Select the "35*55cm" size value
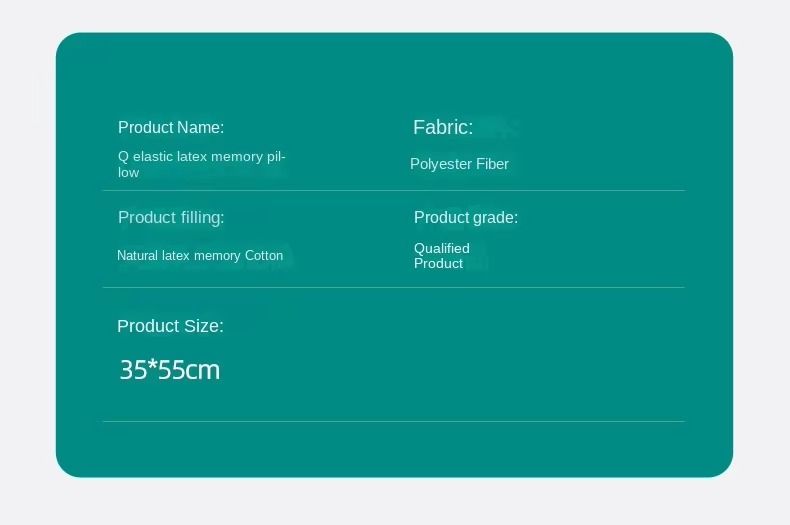Viewport: 790px width, 525px height. click(170, 370)
